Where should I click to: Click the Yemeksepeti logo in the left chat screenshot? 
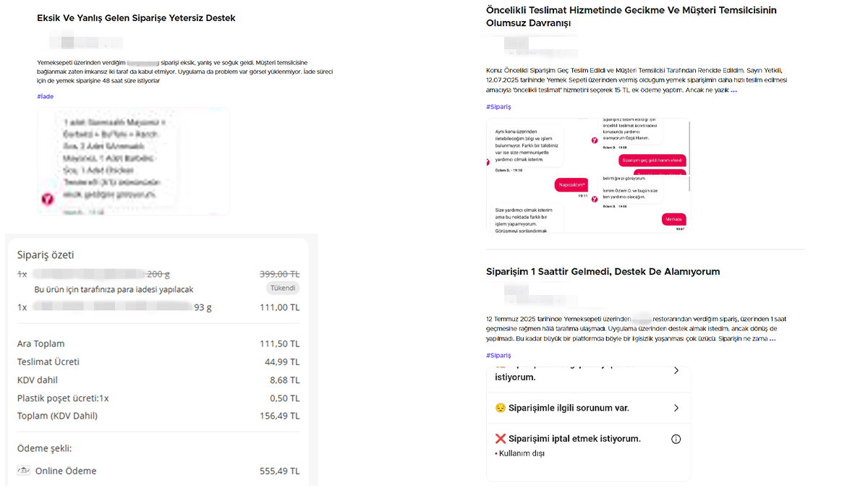pyautogui.click(x=47, y=197)
